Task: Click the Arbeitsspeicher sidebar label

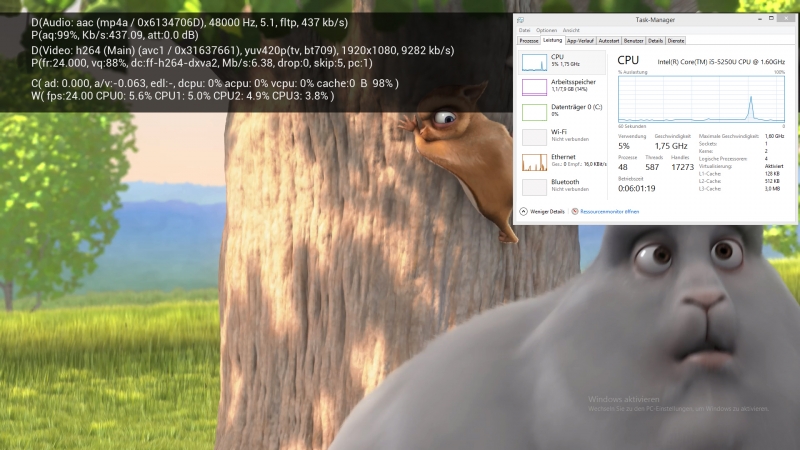Action: (573, 82)
